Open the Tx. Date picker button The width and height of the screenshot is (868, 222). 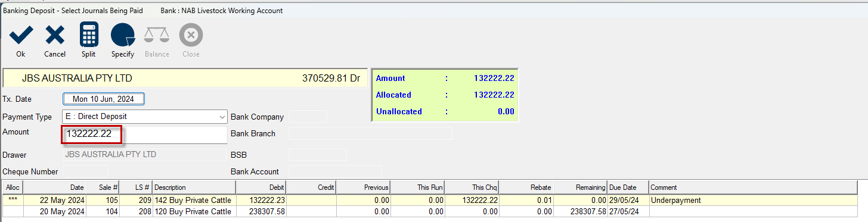click(x=103, y=99)
